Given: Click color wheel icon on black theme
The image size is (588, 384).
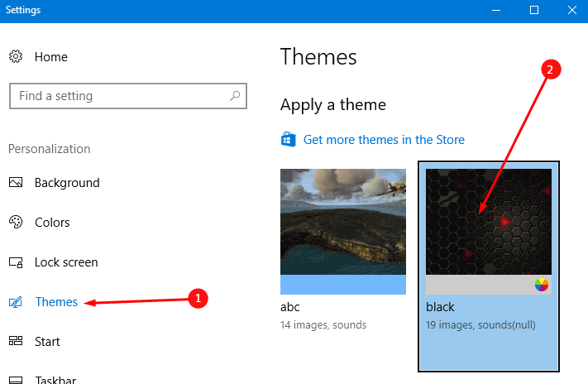Looking at the screenshot, I should pyautogui.click(x=542, y=285).
